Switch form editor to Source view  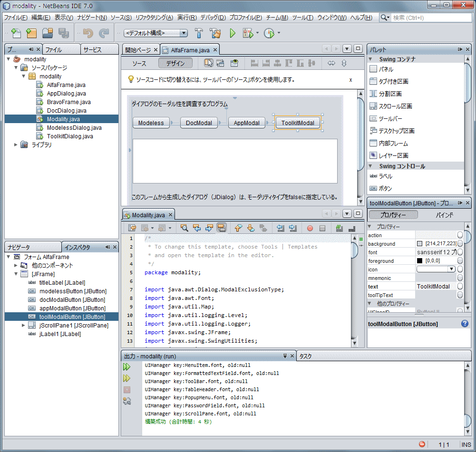pos(139,63)
